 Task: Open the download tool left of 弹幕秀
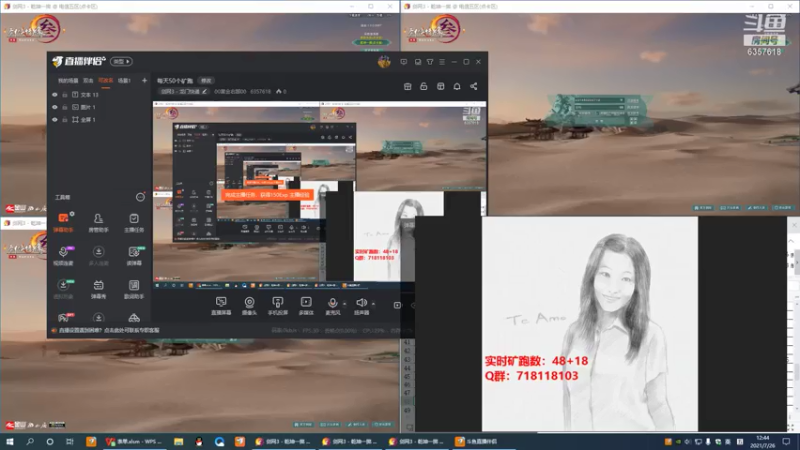(x=63, y=289)
